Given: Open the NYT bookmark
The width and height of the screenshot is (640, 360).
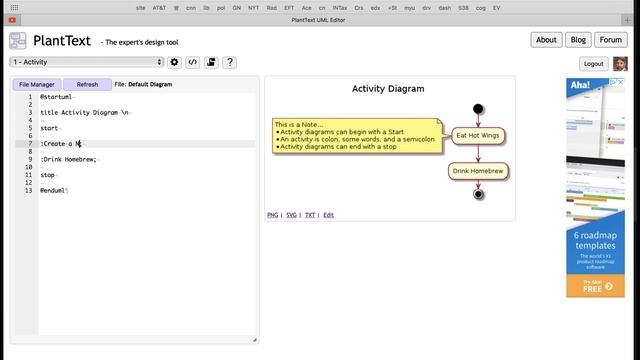Looking at the screenshot, I should click(x=253, y=8).
